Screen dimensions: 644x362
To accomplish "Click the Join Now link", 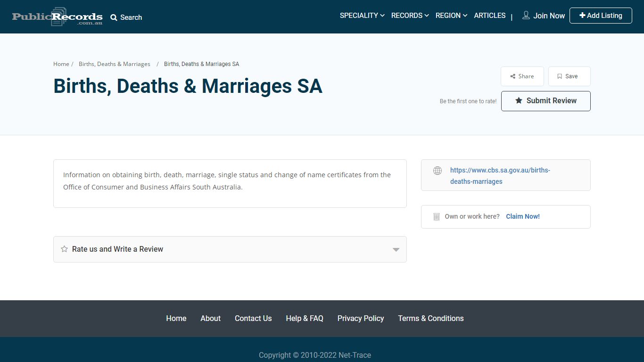I will [549, 16].
